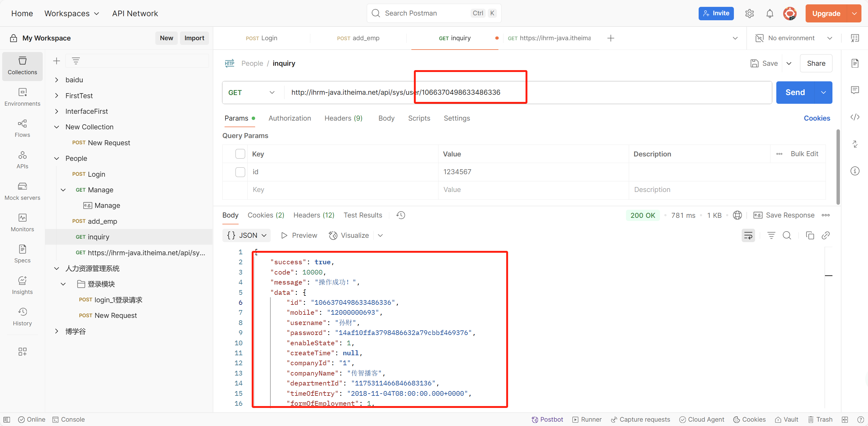Click the notifications bell icon
Viewport: 868px width, 426px height.
click(770, 13)
